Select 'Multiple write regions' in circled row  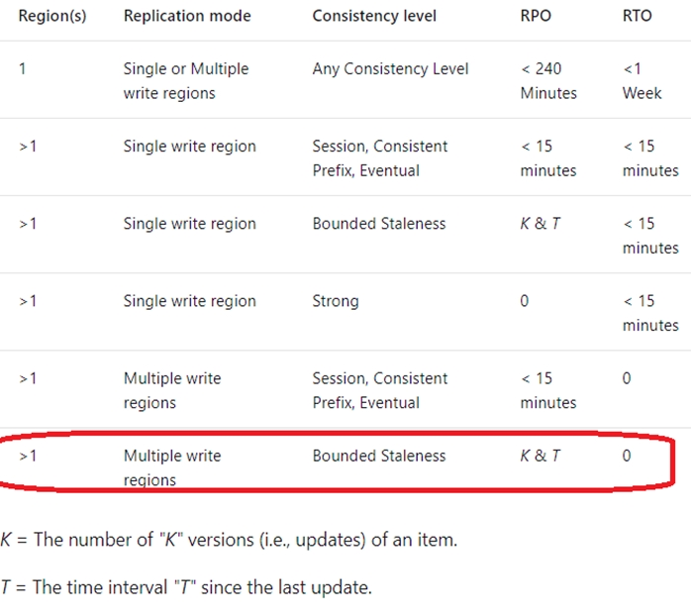(x=172, y=467)
